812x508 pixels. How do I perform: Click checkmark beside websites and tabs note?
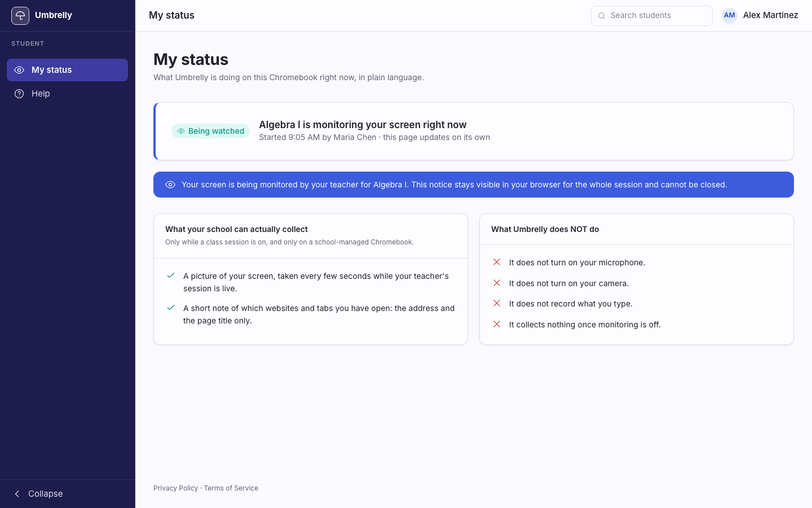[171, 308]
